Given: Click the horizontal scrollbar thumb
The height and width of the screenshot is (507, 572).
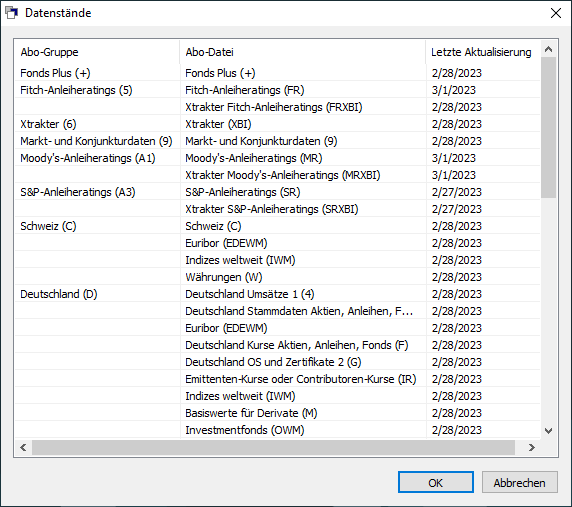Looking at the screenshot, I should pyautogui.click(x=273, y=447).
